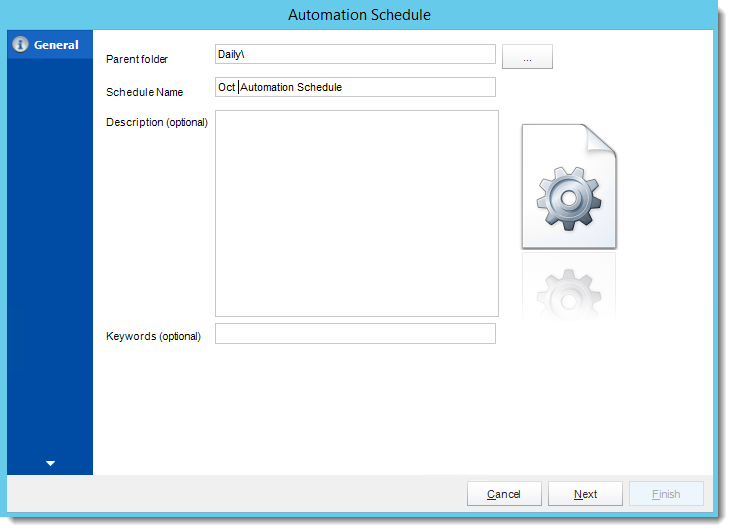The image size is (733, 532).
Task: Click the Parent folder label
Action: (137, 59)
